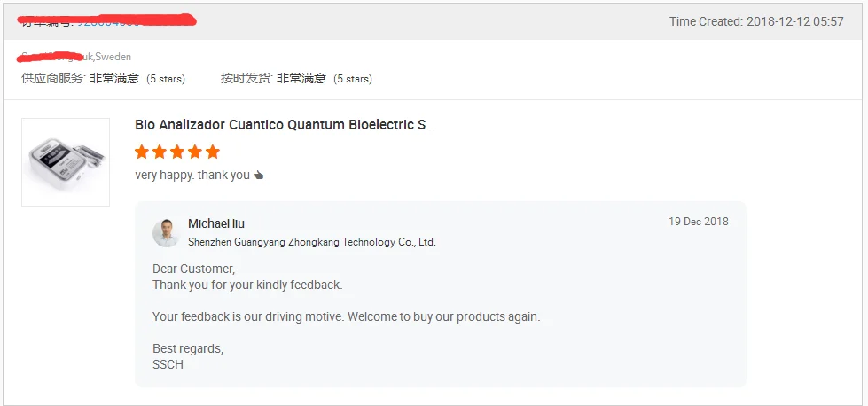Click the 19 Dec 2018 reply date

click(698, 222)
